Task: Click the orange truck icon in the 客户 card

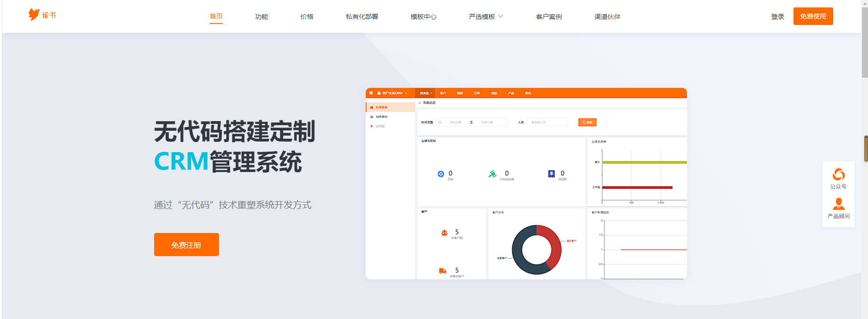Action: pyautogui.click(x=443, y=271)
